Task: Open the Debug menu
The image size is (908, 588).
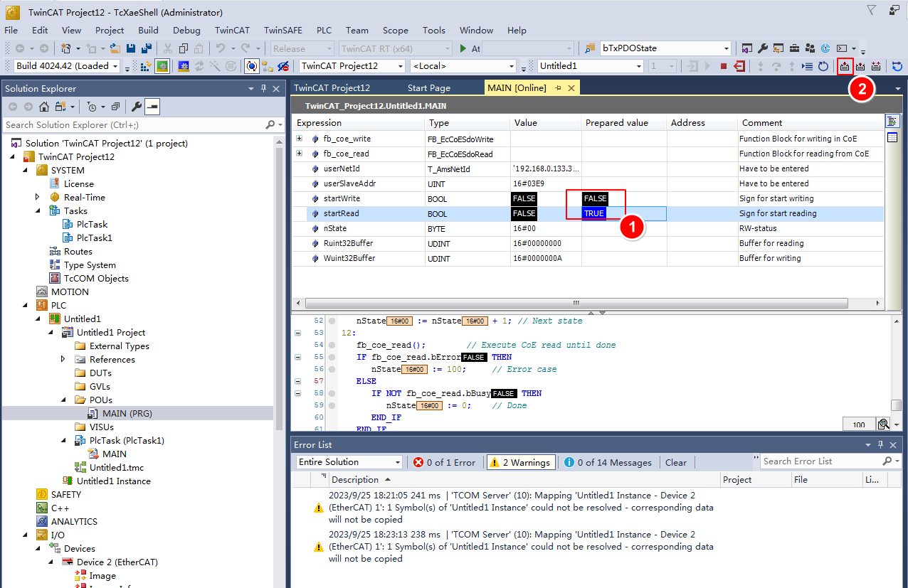Action: [186, 31]
